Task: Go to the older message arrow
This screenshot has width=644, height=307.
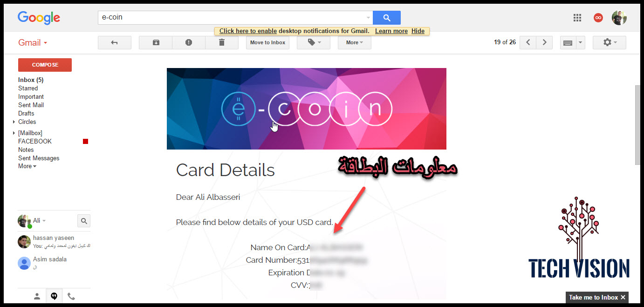Action: click(x=544, y=42)
